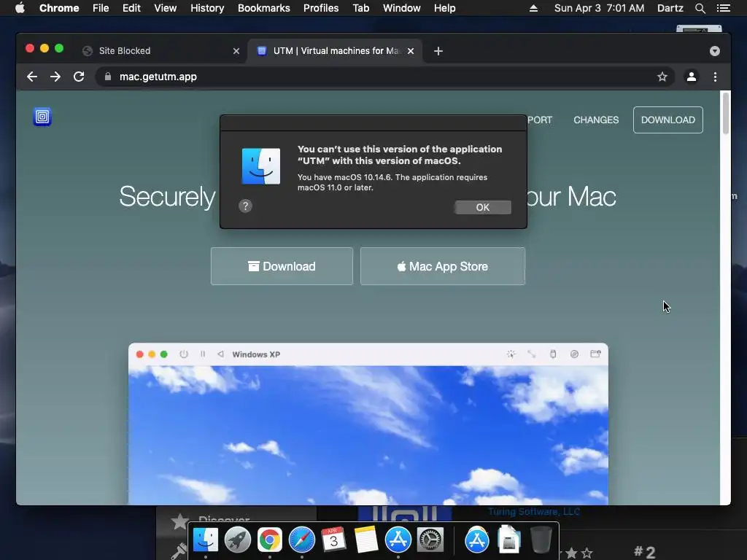Click Turing Software, LLC in App Store window
747x560 pixels.
(x=533, y=512)
